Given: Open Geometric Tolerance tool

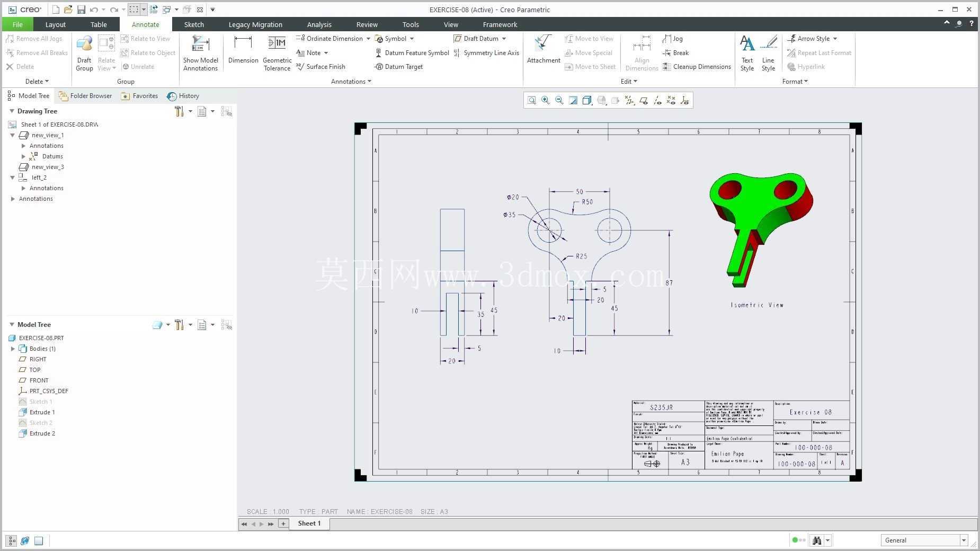Looking at the screenshot, I should pyautogui.click(x=277, y=53).
